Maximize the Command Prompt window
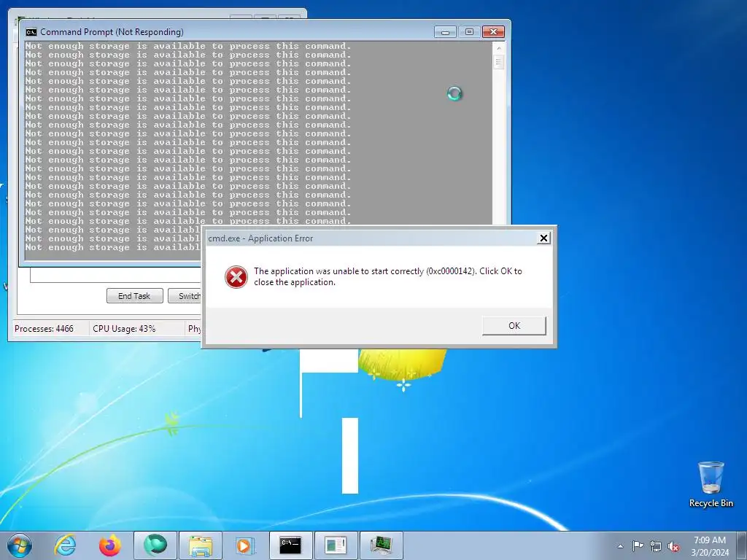The image size is (747, 560). coord(469,32)
